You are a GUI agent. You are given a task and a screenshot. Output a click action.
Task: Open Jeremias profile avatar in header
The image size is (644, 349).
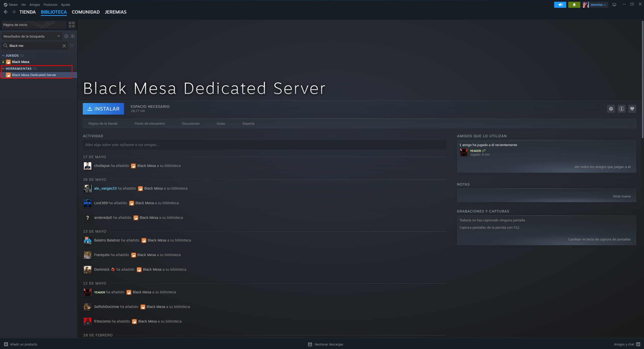tap(586, 5)
